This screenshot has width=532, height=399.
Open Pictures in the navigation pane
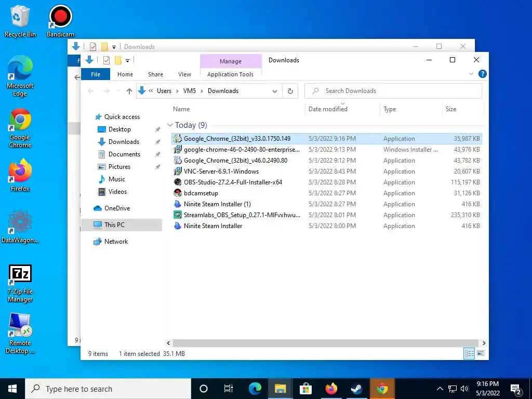pos(114,167)
